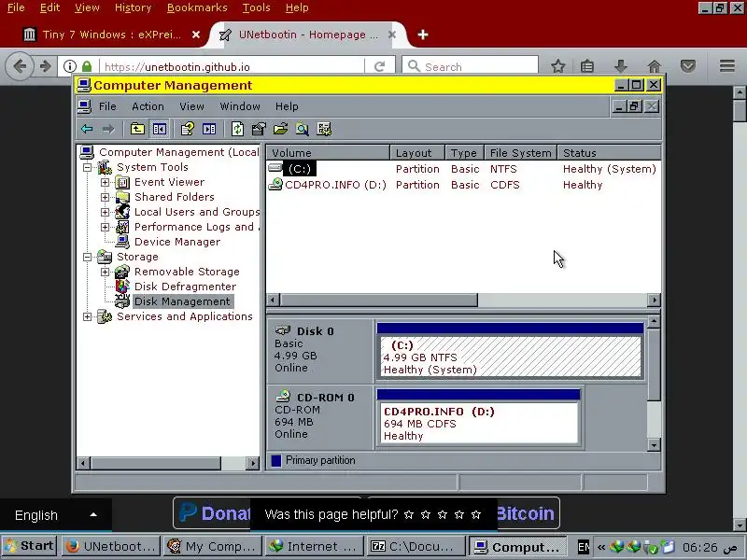Expand the Performance Logs node
This screenshot has height=560, width=747.
point(105,227)
